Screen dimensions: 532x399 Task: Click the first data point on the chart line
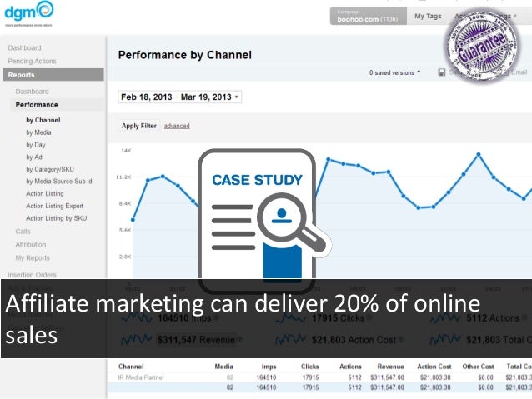[x=133, y=220]
